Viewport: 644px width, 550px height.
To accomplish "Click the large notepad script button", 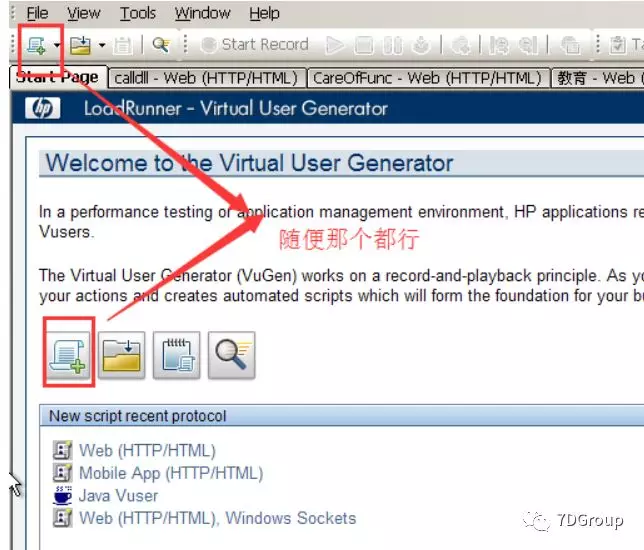I will 177,355.
